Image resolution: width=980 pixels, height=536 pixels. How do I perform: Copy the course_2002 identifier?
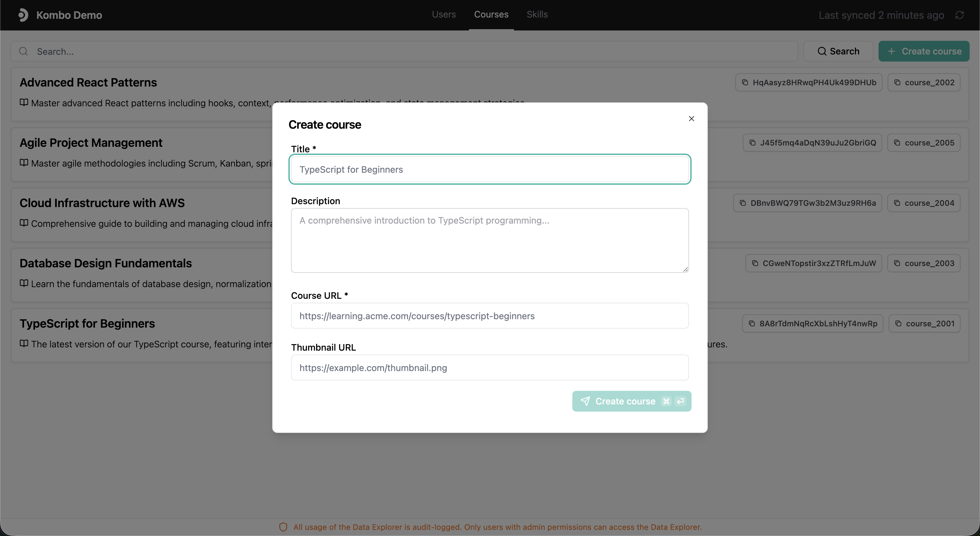click(924, 83)
